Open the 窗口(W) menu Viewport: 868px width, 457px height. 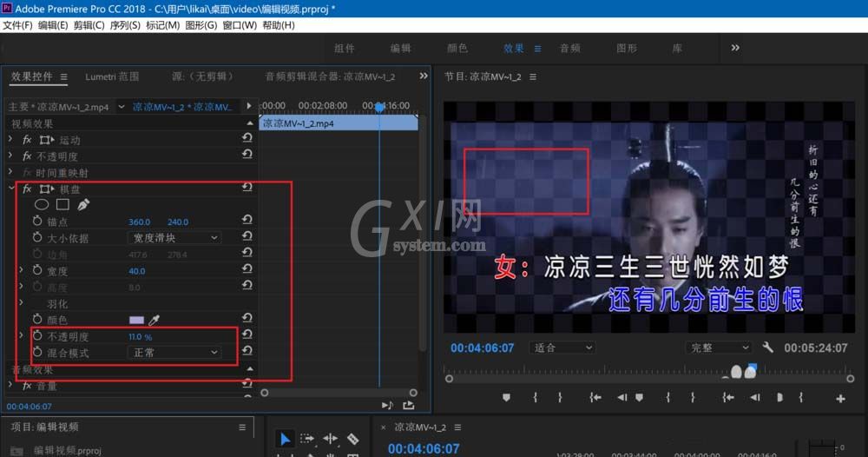pos(240,25)
